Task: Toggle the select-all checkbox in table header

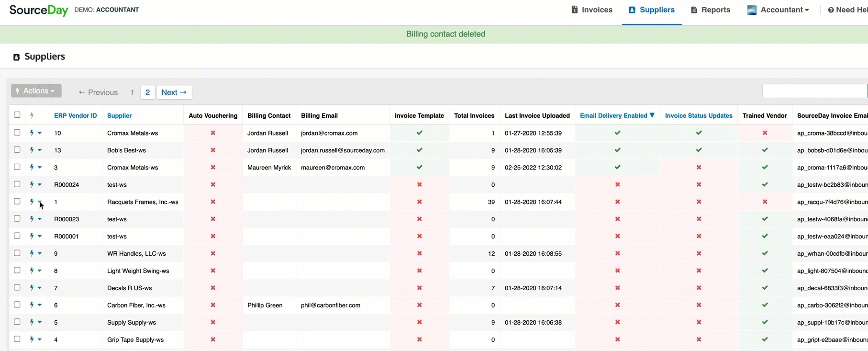Action: (x=17, y=115)
